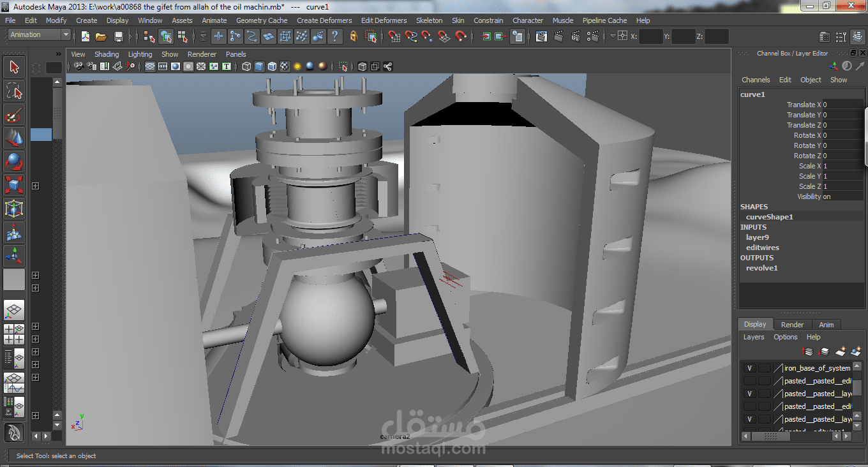Open the input field mode dropdown arrow
This screenshot has width=868, height=467.
pos(613,36)
